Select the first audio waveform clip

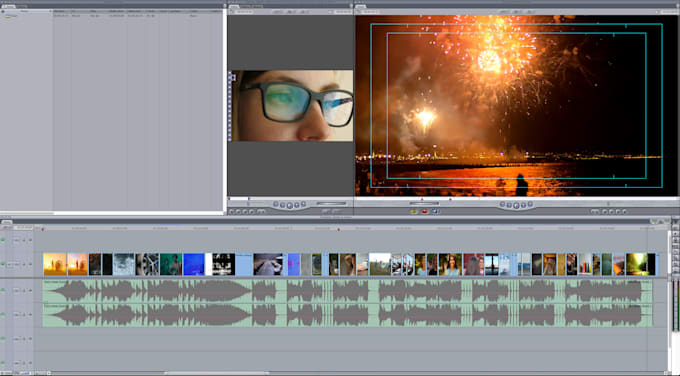[x=347, y=291]
